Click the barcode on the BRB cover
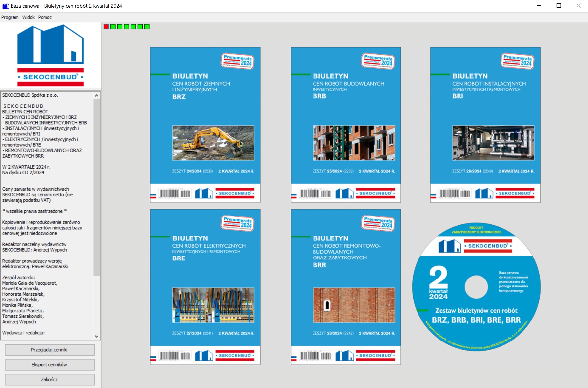 click(315, 193)
